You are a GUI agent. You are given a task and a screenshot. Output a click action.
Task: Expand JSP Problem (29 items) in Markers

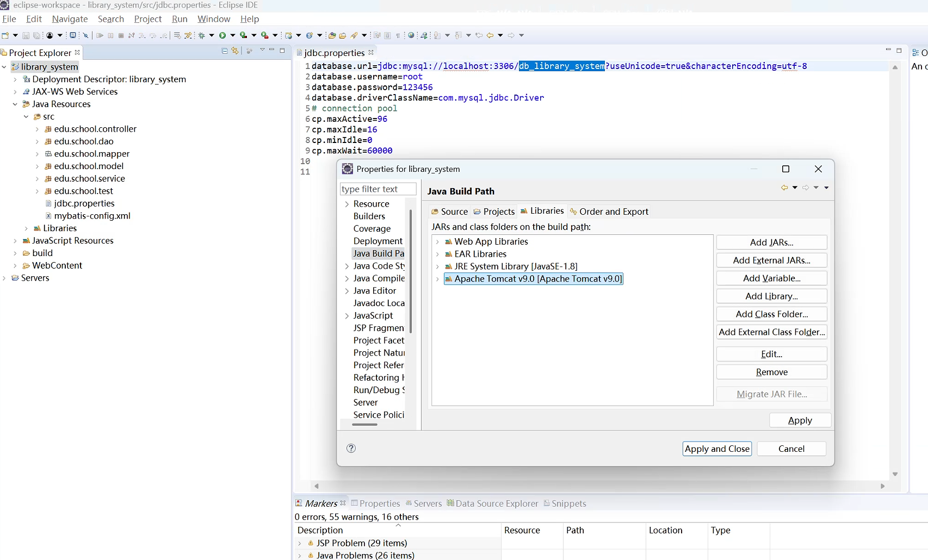tap(300, 543)
